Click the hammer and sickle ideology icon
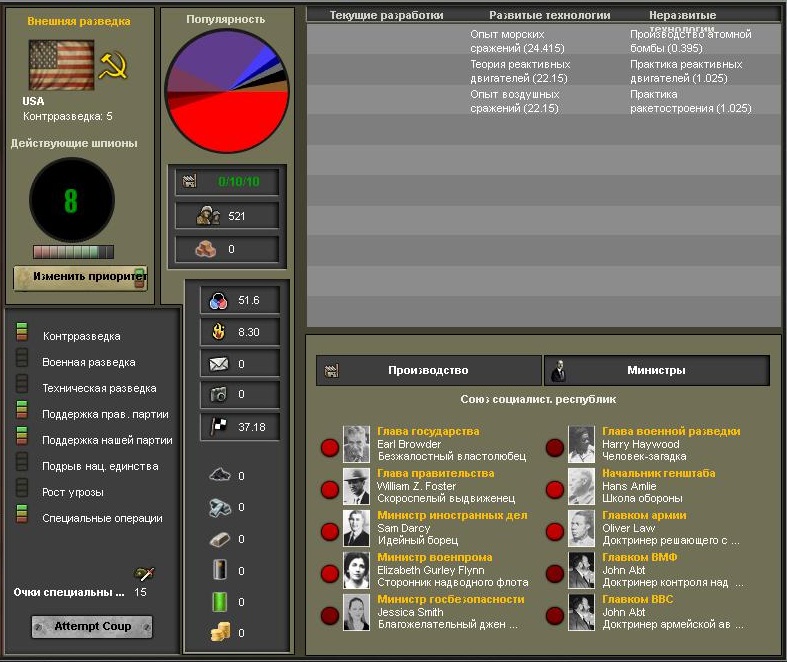787x662 pixels. [112, 66]
